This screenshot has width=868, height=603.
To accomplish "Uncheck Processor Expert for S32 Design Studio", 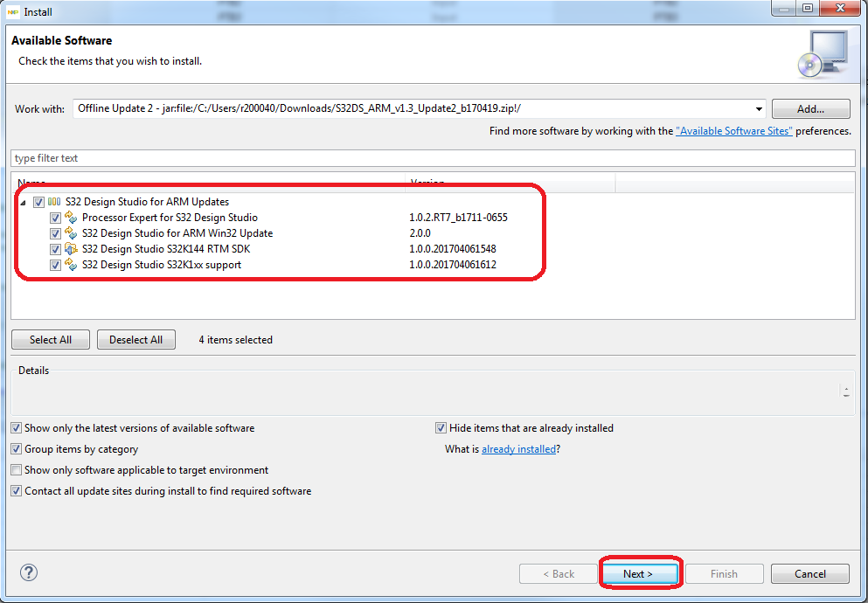I will pos(55,218).
